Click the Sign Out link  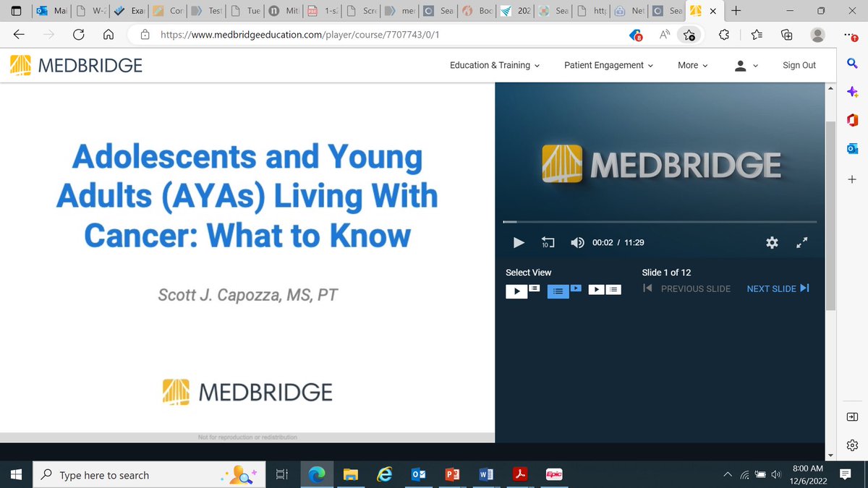[799, 65]
